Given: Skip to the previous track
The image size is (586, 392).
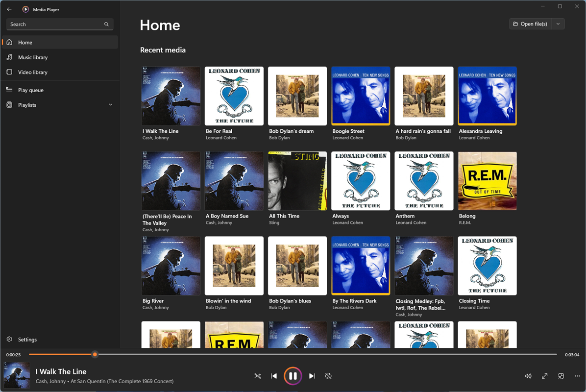Looking at the screenshot, I should click(274, 376).
